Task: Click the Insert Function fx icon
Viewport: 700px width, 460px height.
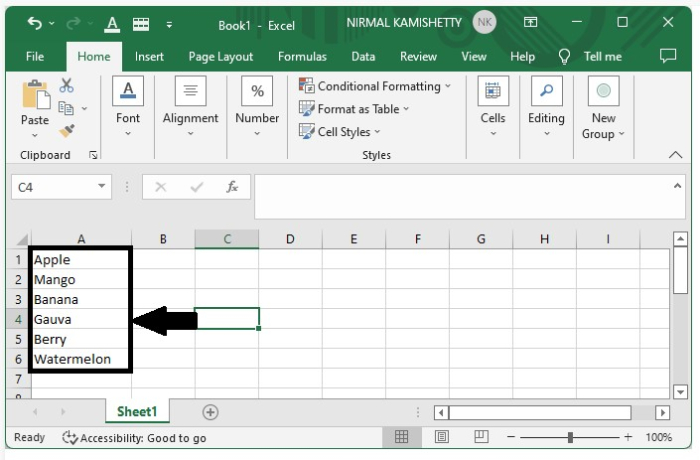Action: [232, 186]
